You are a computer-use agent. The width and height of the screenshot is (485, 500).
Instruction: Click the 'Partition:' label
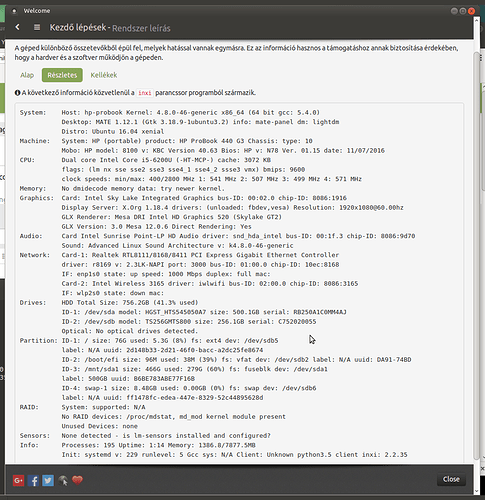coord(39,341)
